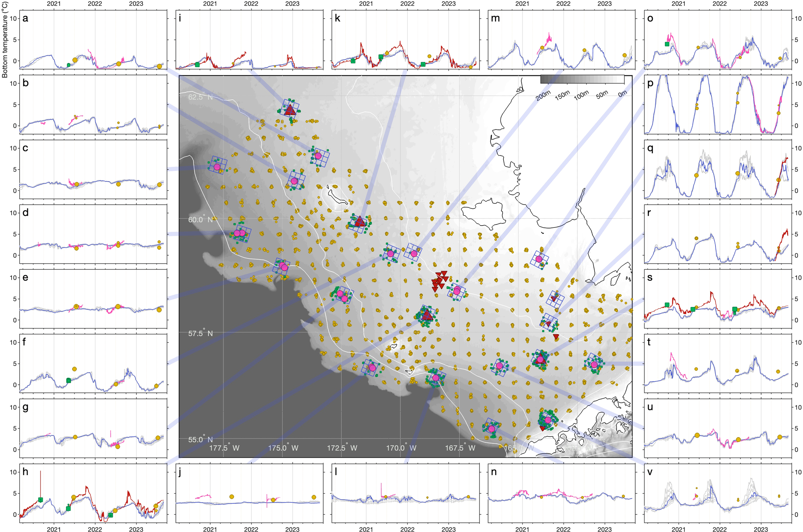
Task: Select the panel v letter label
Action: [650, 472]
